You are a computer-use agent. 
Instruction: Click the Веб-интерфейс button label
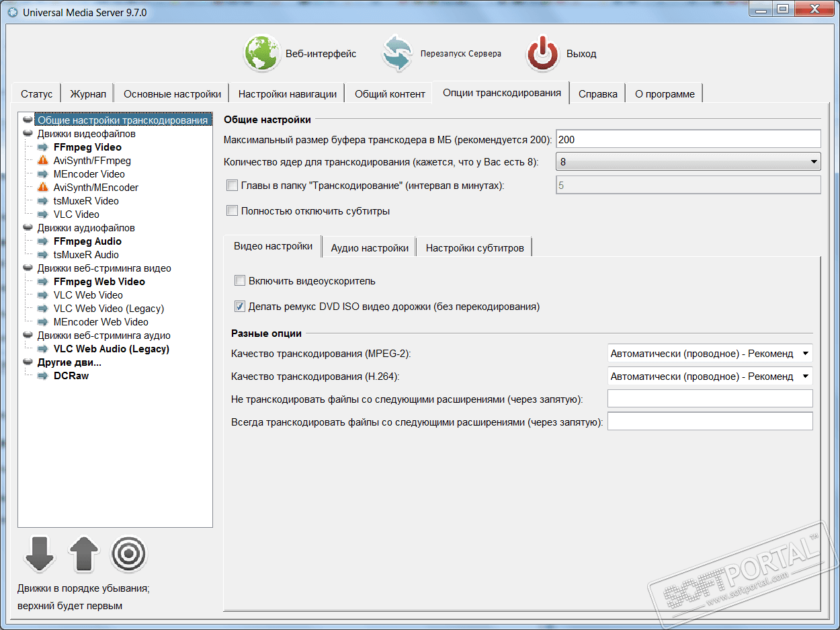point(321,54)
